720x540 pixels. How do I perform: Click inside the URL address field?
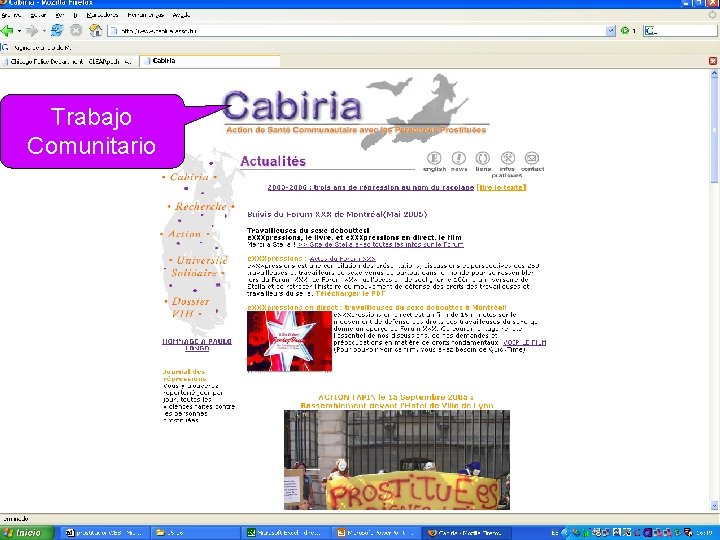(362, 31)
